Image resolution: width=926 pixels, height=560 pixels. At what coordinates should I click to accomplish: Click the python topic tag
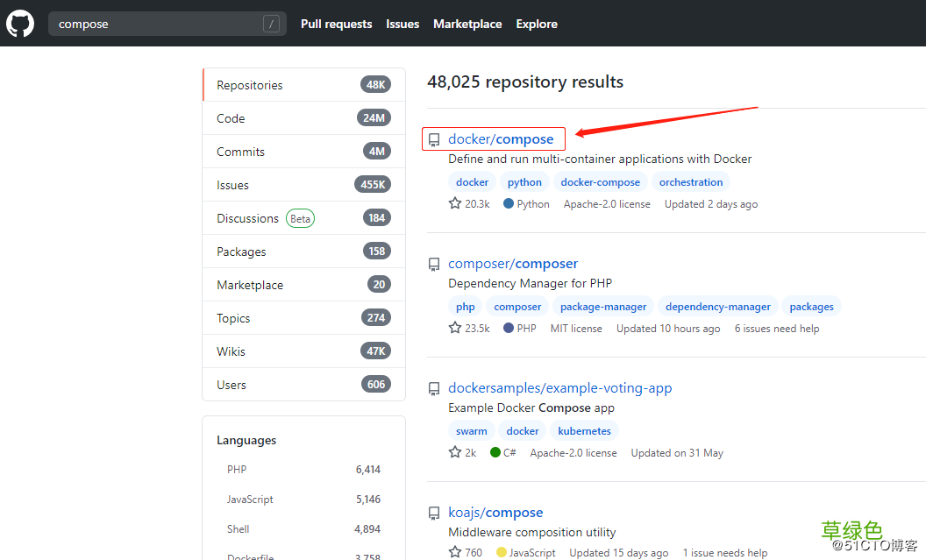[x=524, y=182]
